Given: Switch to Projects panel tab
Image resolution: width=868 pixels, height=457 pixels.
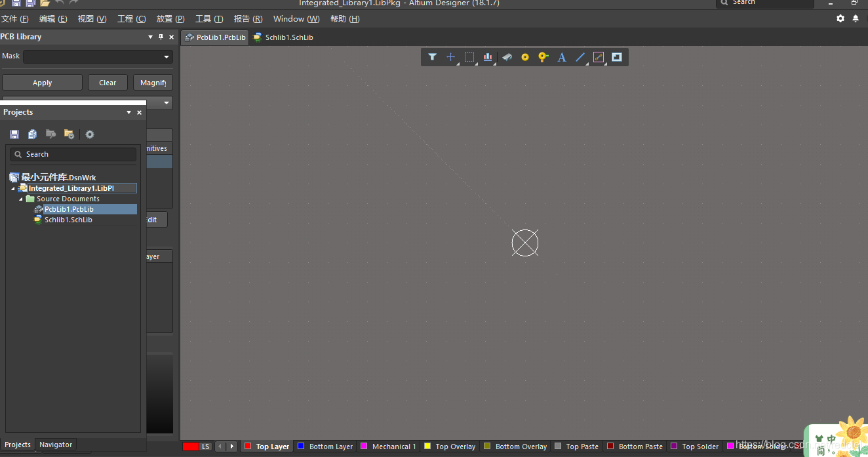Looking at the screenshot, I should click(x=18, y=445).
